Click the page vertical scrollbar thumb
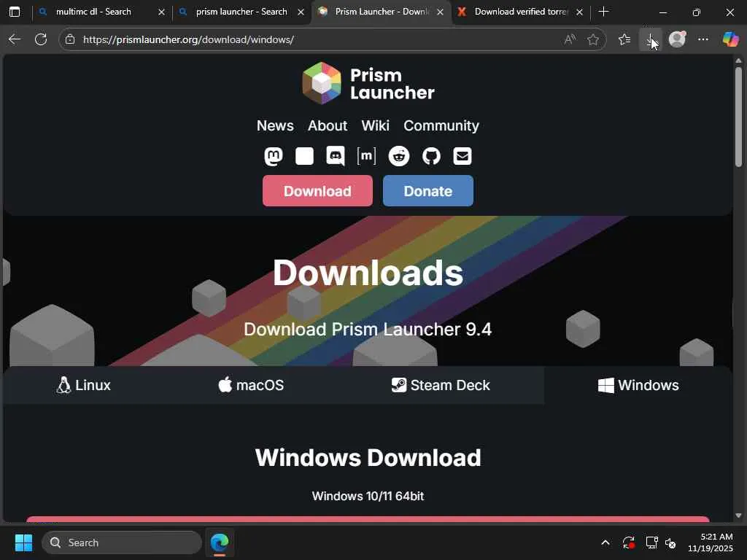 (x=738, y=117)
